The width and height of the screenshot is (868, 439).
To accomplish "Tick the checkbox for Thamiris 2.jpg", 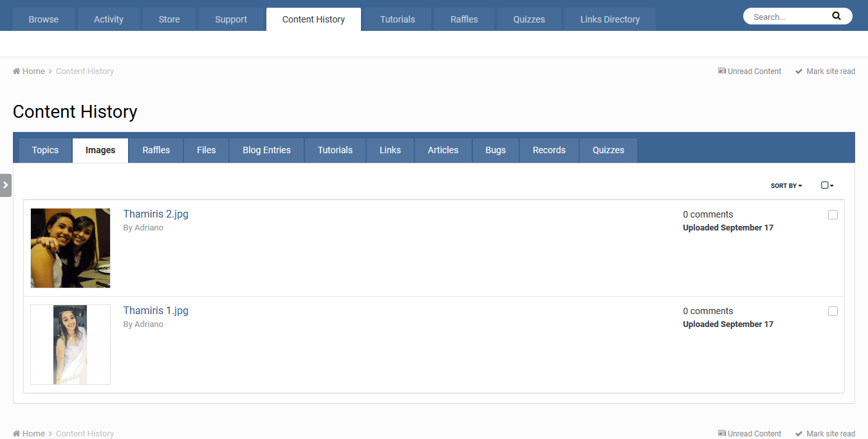I will coord(833,215).
